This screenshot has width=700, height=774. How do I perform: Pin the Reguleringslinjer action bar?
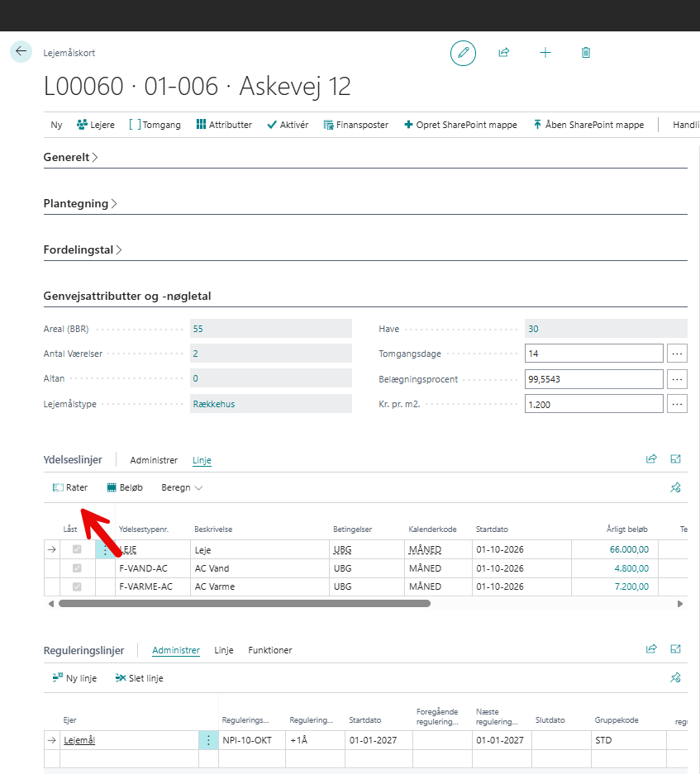[x=675, y=677]
